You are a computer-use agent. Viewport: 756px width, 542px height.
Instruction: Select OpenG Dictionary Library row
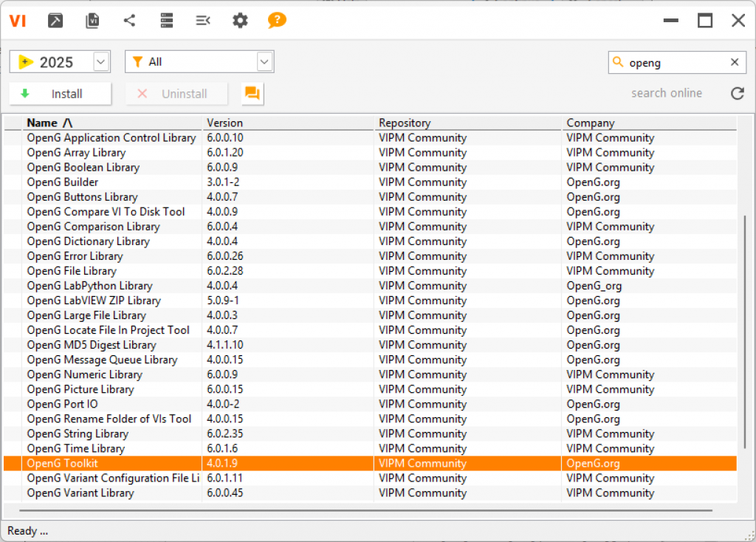371,241
